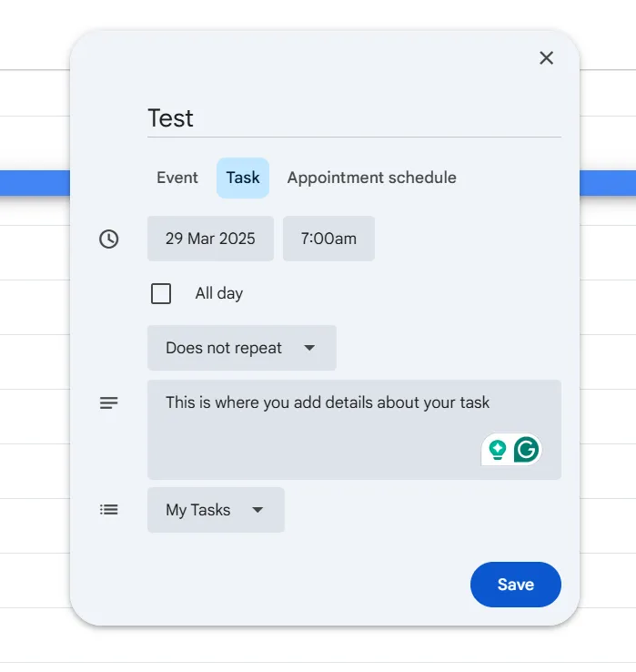Tick the All day checkbox
This screenshot has height=672, width=636.
[161, 293]
